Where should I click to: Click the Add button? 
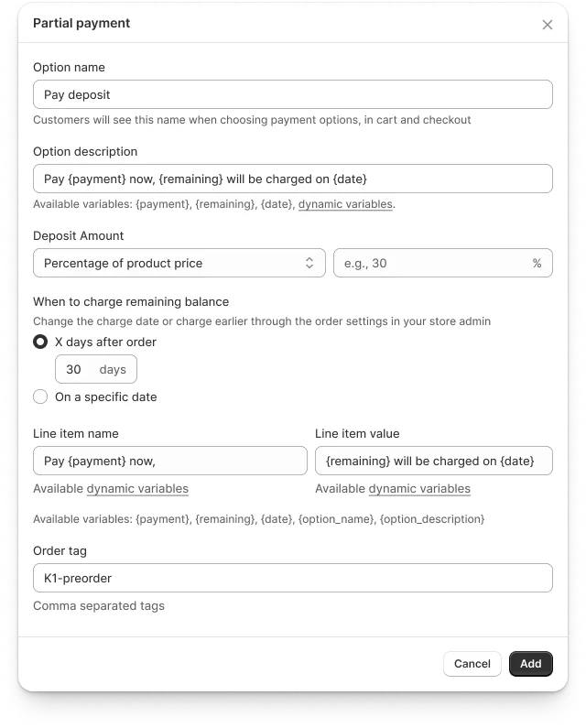pyautogui.click(x=530, y=664)
